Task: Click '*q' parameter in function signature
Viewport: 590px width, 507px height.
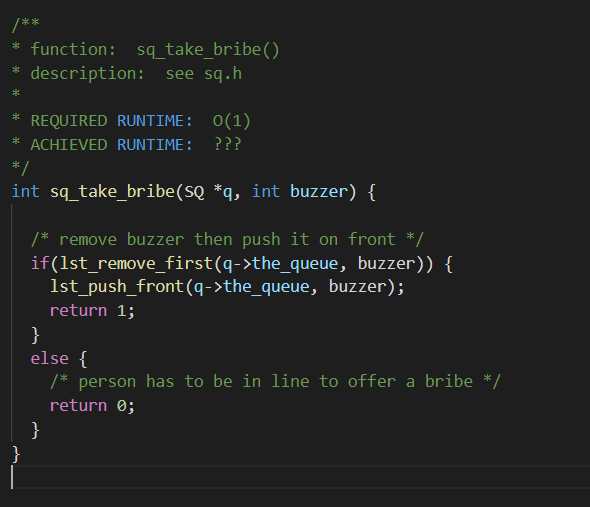Action: pyautogui.click(x=223, y=192)
